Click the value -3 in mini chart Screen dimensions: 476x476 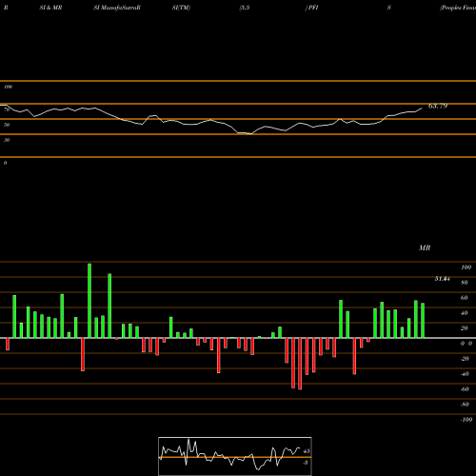(x=306, y=463)
